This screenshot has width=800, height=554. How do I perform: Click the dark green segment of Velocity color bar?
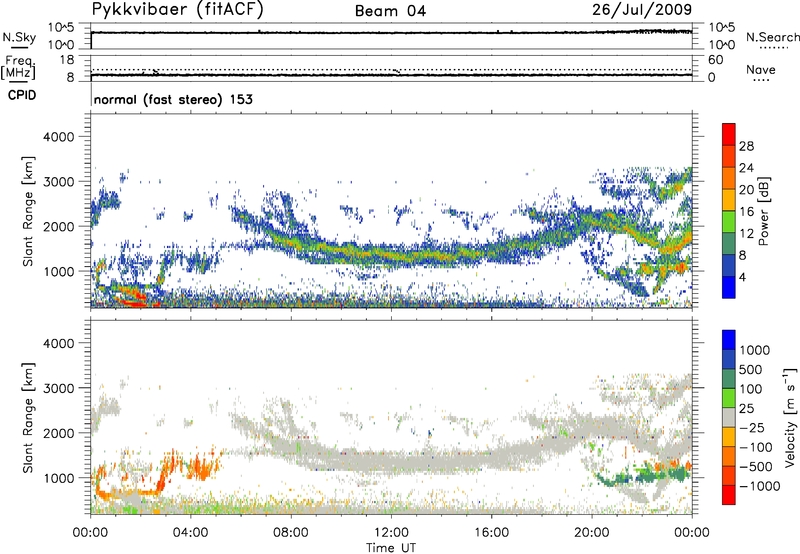click(x=729, y=379)
